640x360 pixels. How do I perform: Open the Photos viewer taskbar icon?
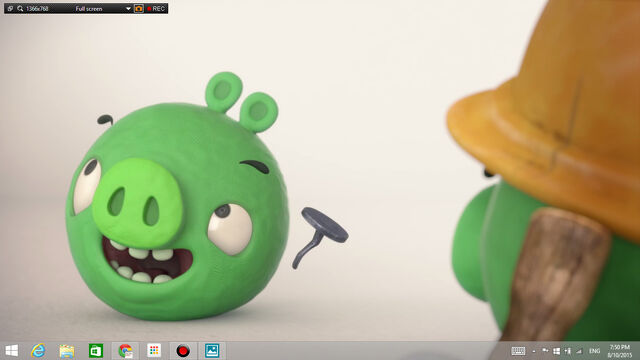pyautogui.click(x=212, y=351)
